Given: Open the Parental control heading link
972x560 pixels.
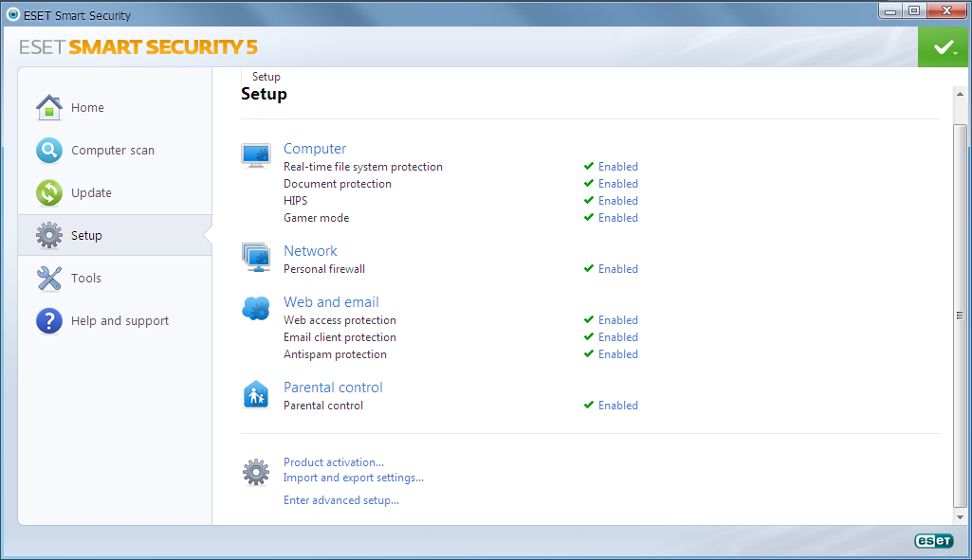Looking at the screenshot, I should pos(333,388).
